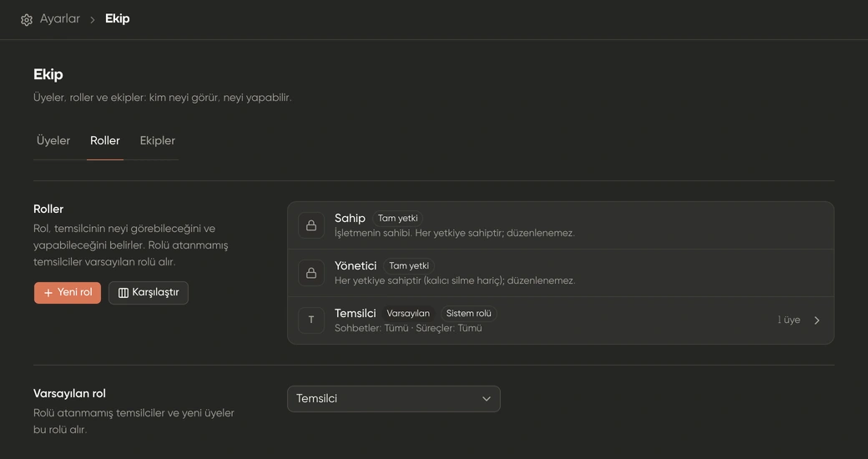The height and width of the screenshot is (459, 868).
Task: Open the Ayarlar breadcrumb link
Action: point(60,19)
